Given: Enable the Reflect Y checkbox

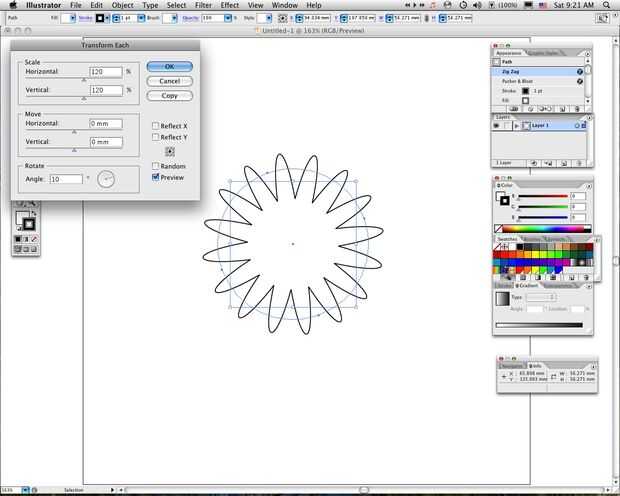Looking at the screenshot, I should click(x=155, y=137).
